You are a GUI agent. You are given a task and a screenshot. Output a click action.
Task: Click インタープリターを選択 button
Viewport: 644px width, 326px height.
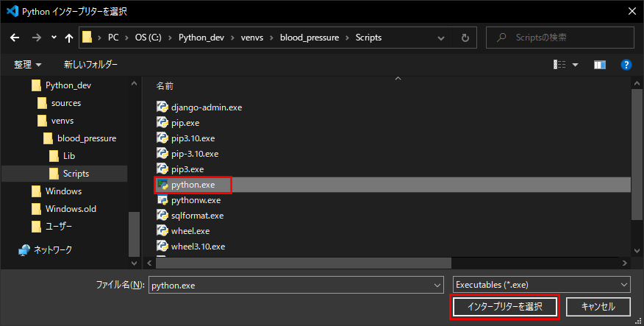[x=505, y=307]
